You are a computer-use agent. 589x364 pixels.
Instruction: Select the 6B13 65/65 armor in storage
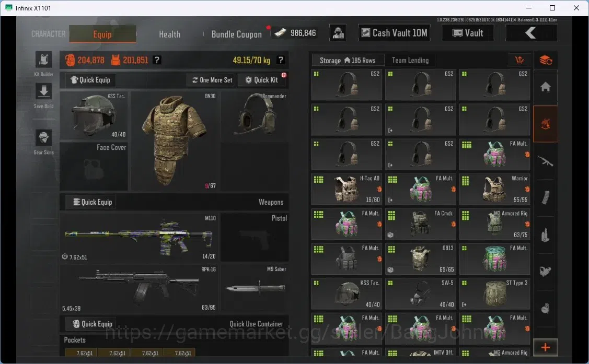coord(420,259)
